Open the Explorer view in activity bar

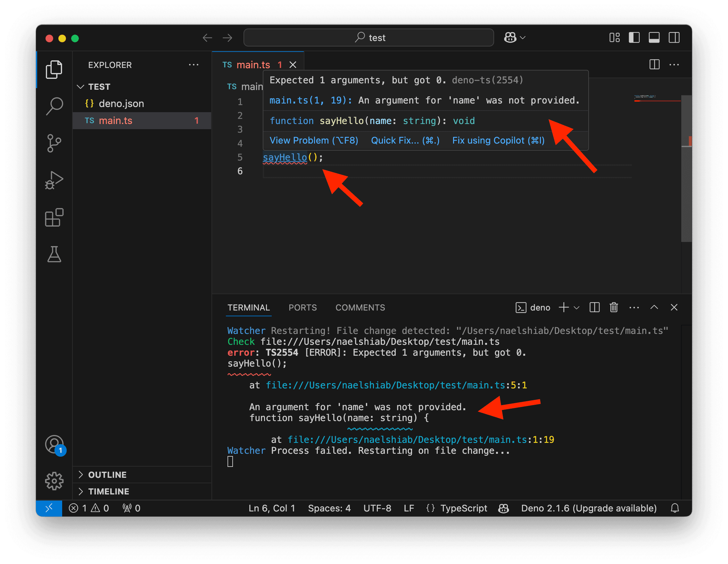click(54, 69)
